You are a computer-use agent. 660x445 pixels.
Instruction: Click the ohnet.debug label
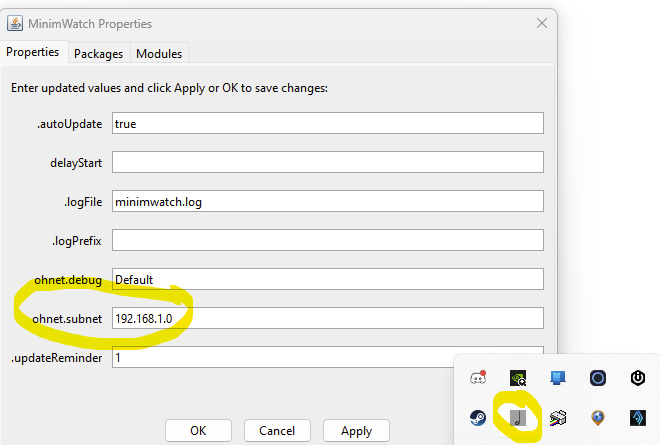[x=68, y=280]
